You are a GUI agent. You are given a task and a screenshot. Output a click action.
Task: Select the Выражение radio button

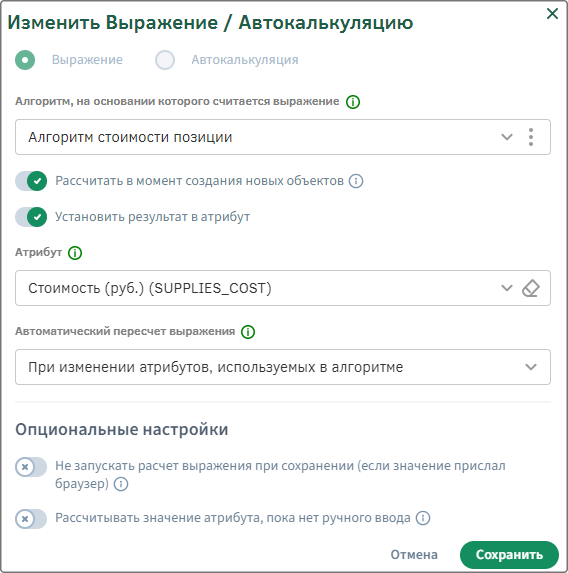[x=25, y=60]
